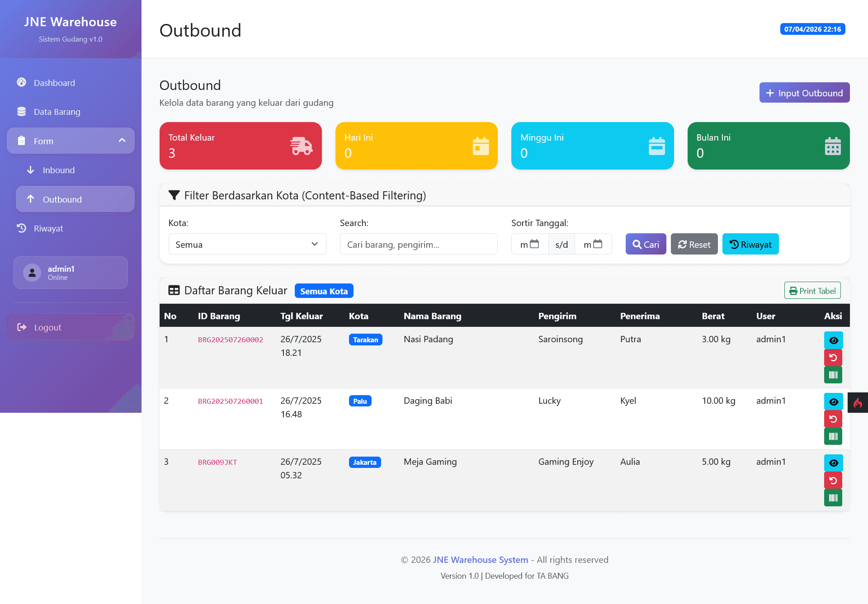Image resolution: width=868 pixels, height=604 pixels.
Task: Click the Search barang input field
Action: coord(419,244)
